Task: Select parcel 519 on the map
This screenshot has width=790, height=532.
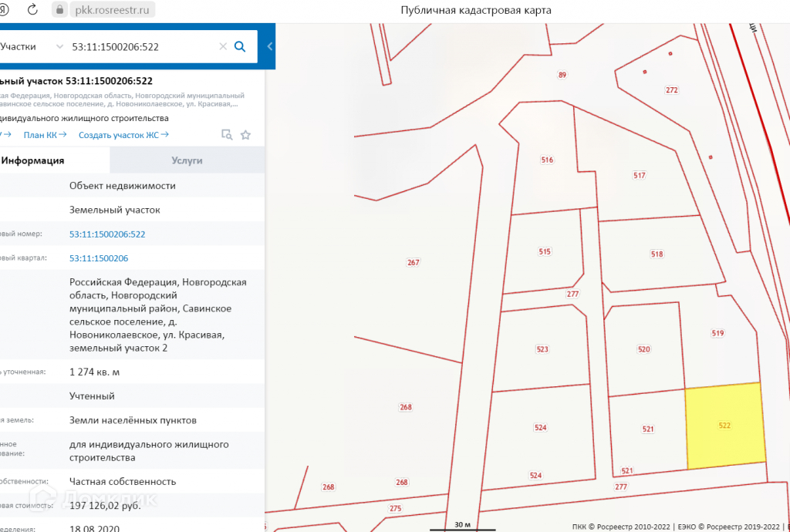Action: (x=717, y=333)
